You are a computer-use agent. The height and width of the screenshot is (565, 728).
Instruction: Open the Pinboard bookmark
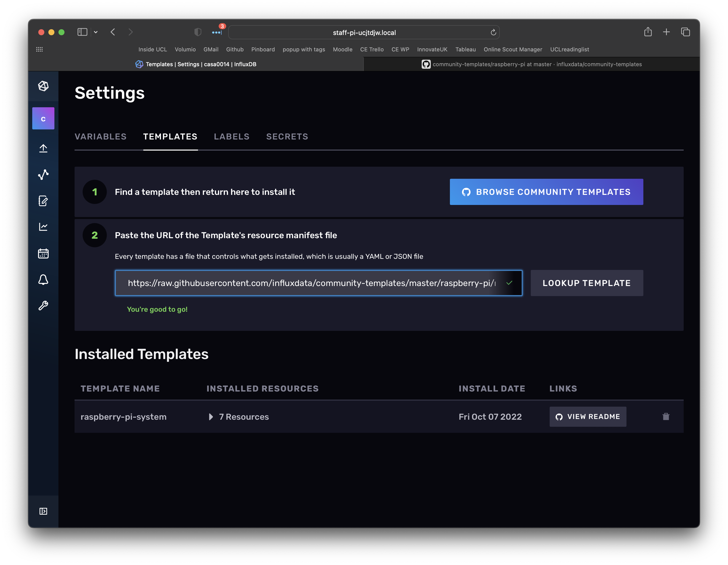tap(263, 49)
